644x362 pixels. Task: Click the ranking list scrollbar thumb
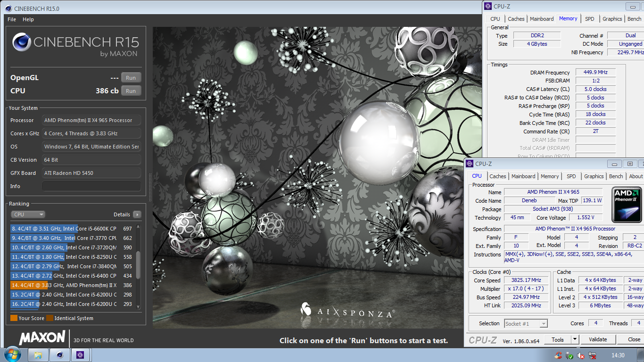coord(138,265)
